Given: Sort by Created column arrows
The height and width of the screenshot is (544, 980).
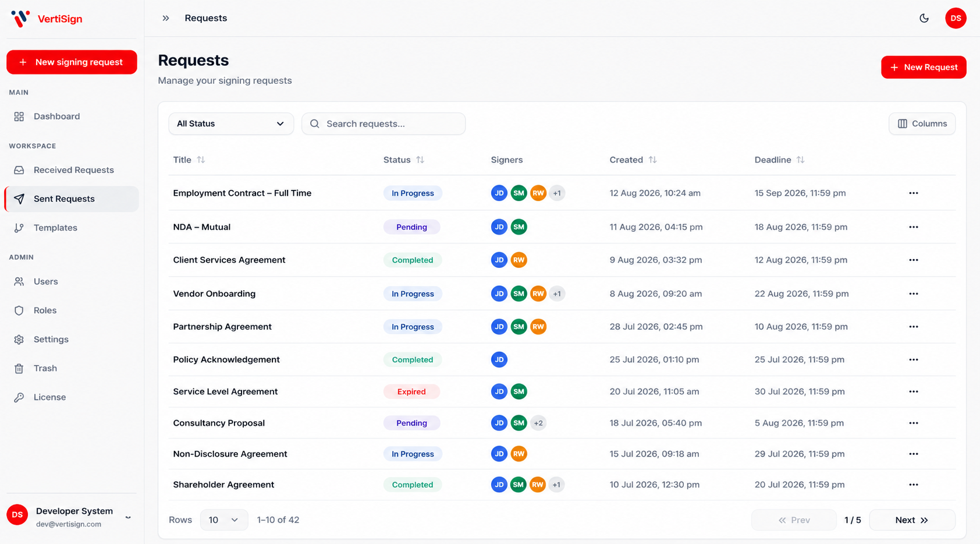Looking at the screenshot, I should (652, 160).
